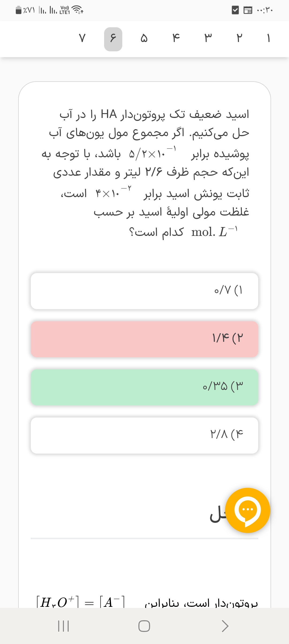The height and width of the screenshot is (644, 289).
Task: Open the recent apps navigation button
Action: pyautogui.click(x=64, y=626)
